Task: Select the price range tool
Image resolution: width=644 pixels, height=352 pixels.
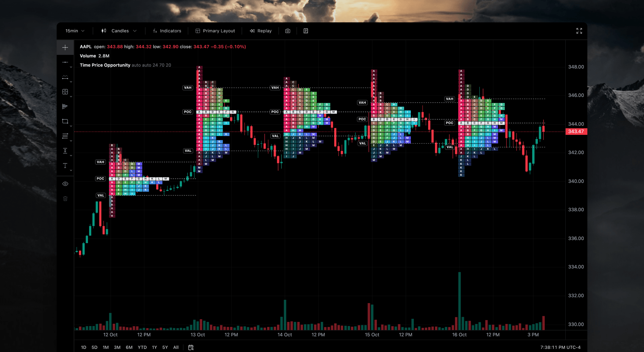Action: click(x=65, y=92)
